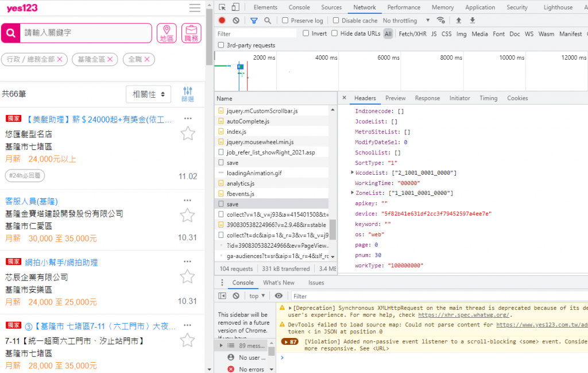The image size is (588, 373).
Task: Import HAR file upload arrow
Action: [x=458, y=20]
